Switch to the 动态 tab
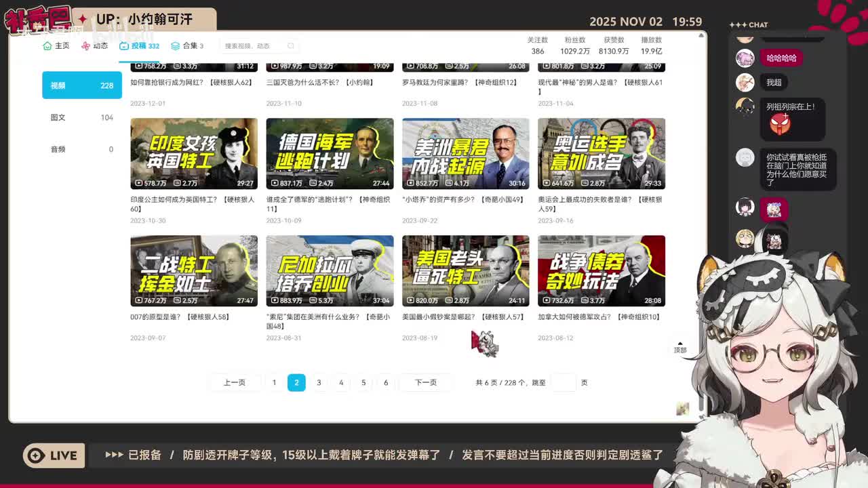The image size is (868, 488). coord(95,46)
